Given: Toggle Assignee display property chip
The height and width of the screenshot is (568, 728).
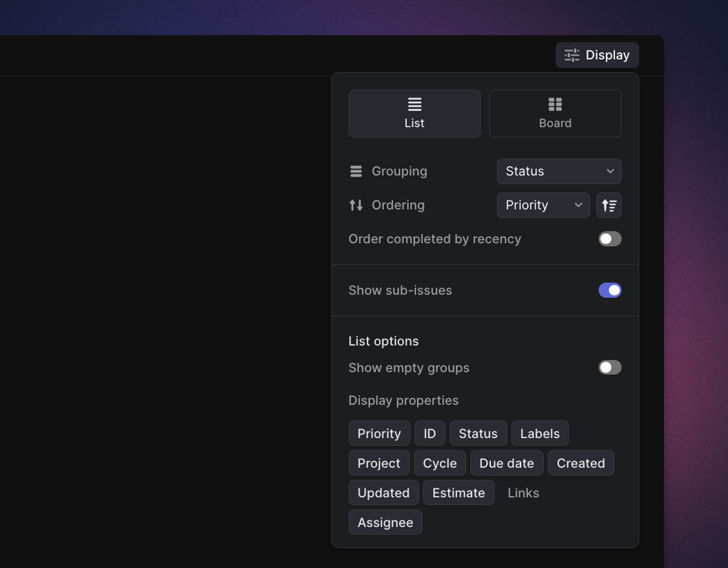Looking at the screenshot, I should click(385, 522).
